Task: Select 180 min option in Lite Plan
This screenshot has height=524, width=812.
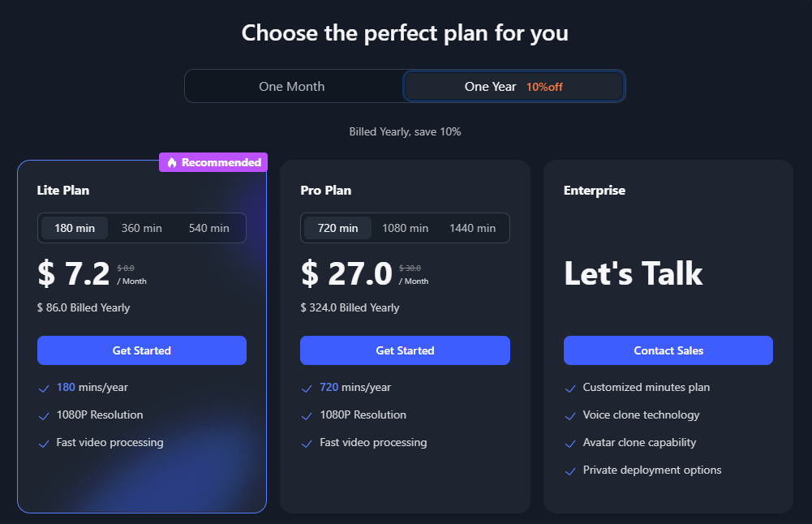Action: point(75,228)
